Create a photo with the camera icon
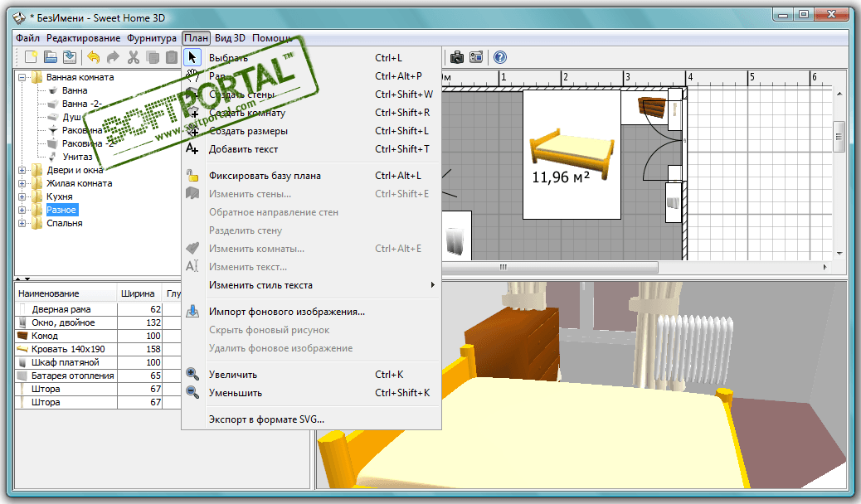This screenshot has height=504, width=861. (x=456, y=57)
